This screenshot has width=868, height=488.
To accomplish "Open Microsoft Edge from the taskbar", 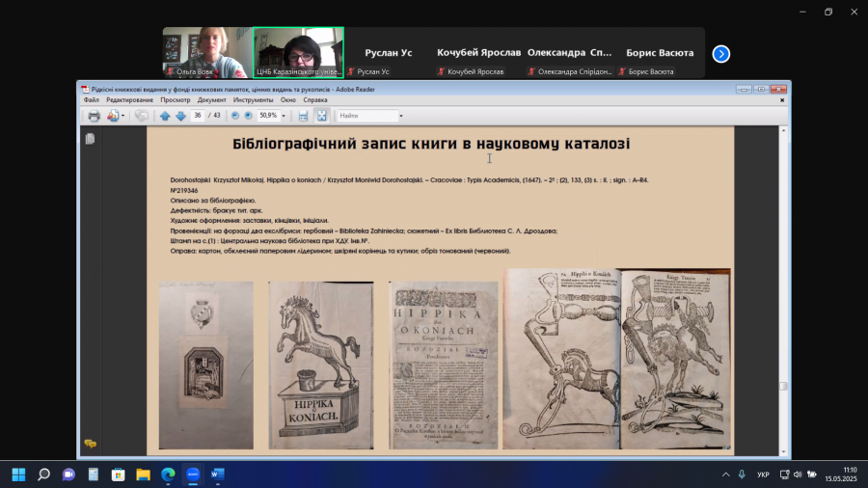I will pos(168,474).
